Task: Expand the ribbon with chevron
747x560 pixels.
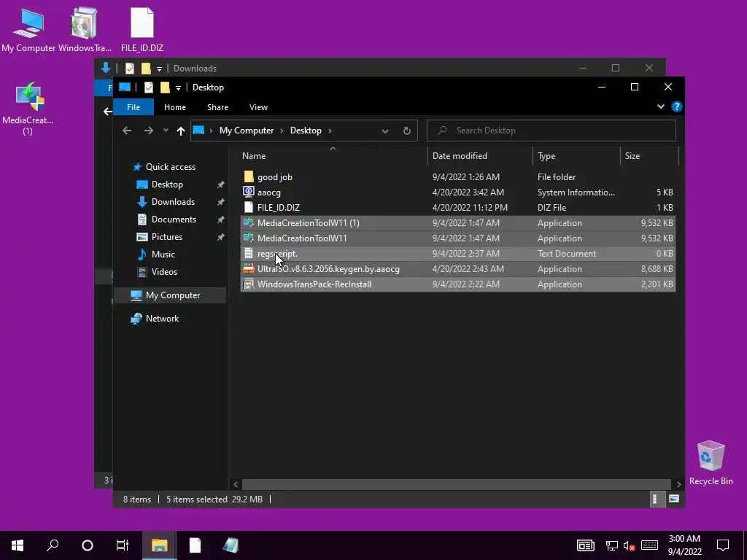Action: point(661,106)
